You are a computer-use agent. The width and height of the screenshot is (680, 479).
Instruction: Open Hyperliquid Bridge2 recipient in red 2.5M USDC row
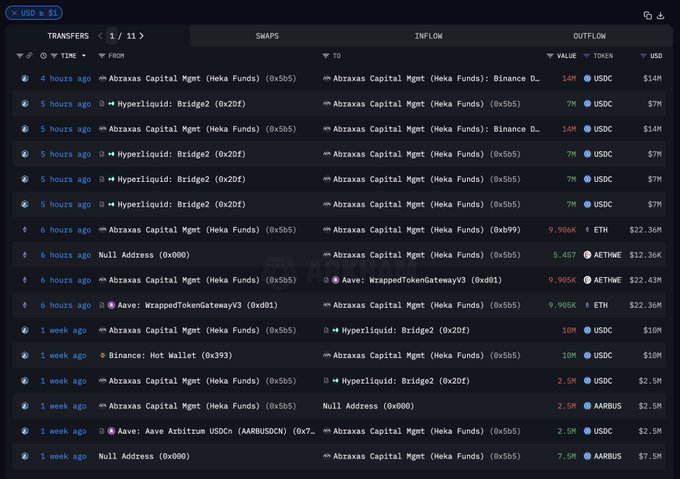point(405,381)
